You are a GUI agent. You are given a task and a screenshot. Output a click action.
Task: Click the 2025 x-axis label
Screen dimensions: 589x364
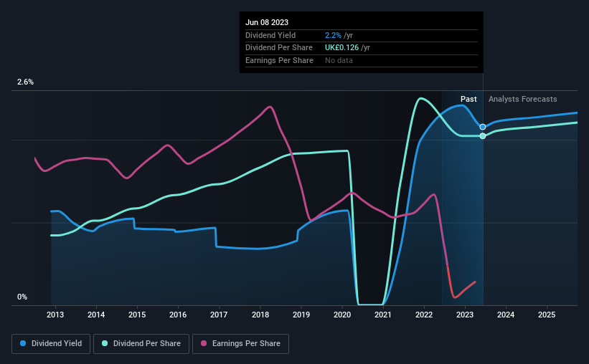coord(547,315)
